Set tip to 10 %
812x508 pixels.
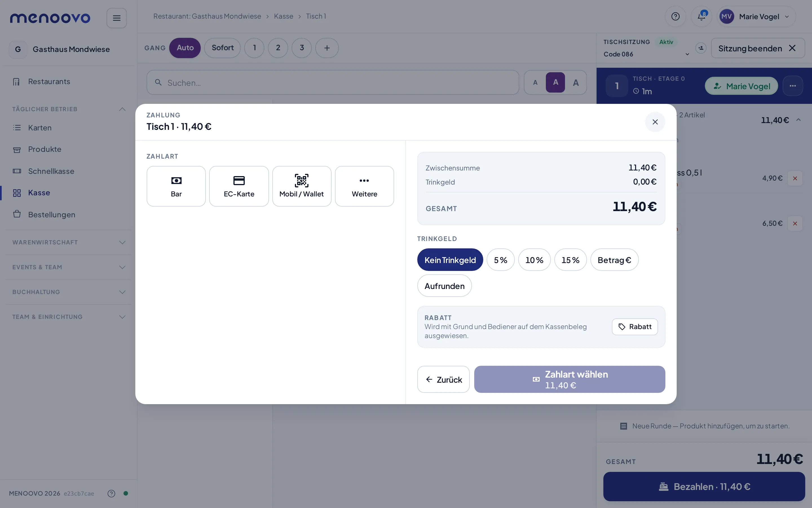click(534, 260)
